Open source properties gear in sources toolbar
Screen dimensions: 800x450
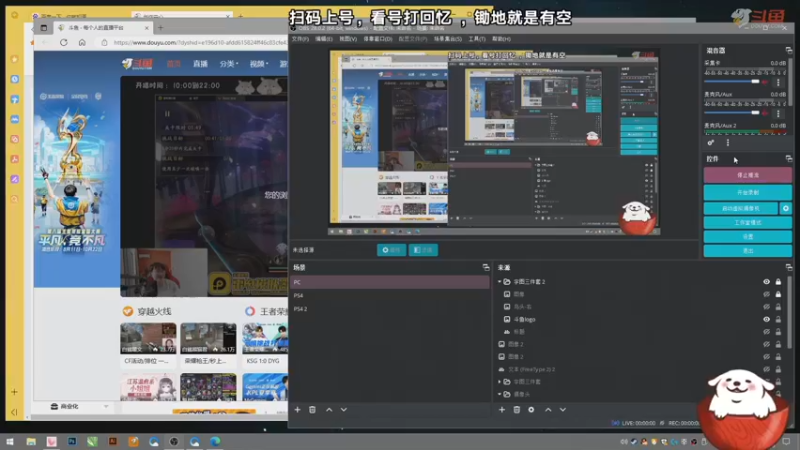pos(531,410)
